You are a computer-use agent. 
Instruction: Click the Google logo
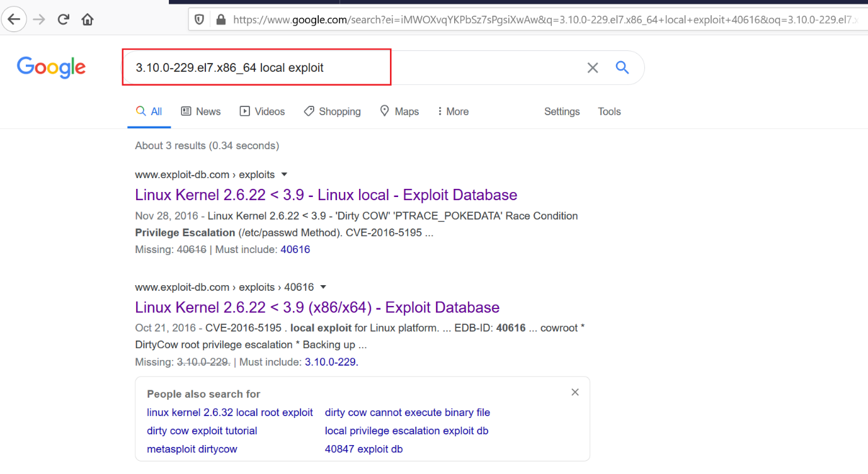[x=51, y=67]
